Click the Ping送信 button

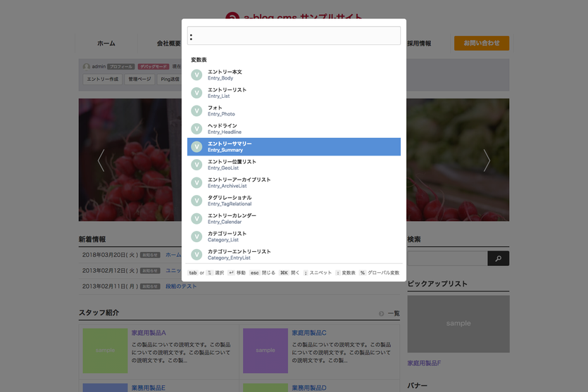(x=170, y=79)
